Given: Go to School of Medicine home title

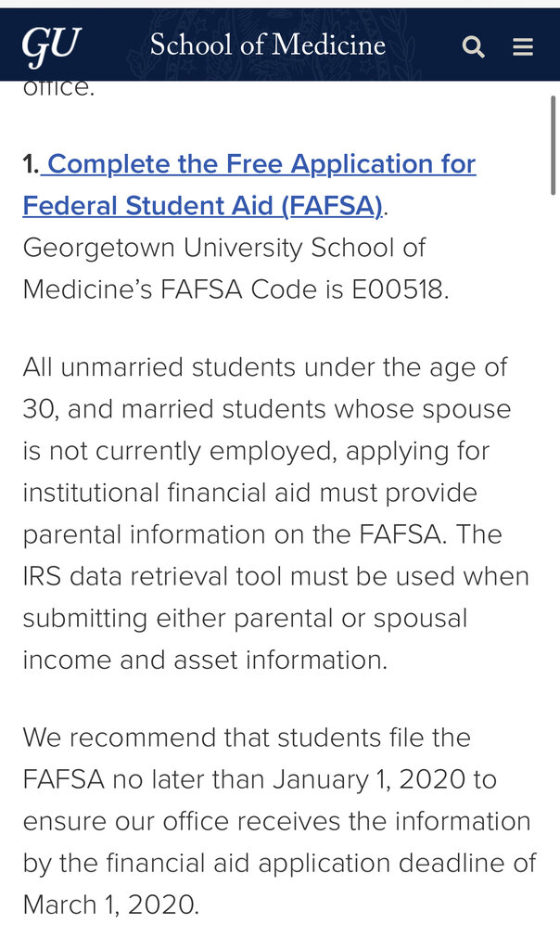Looking at the screenshot, I should click(267, 45).
